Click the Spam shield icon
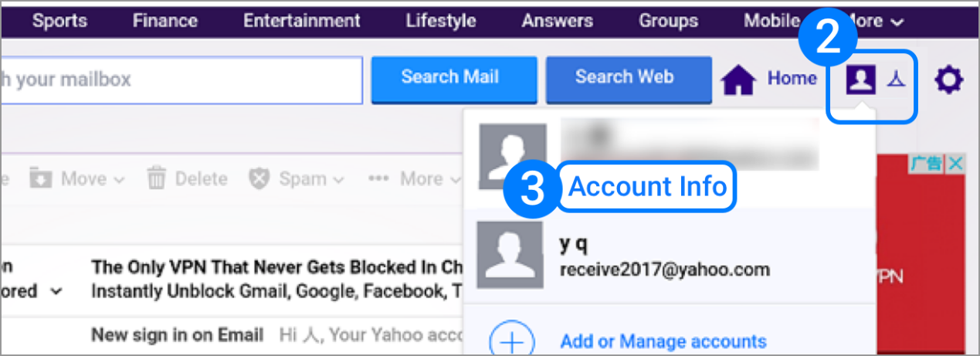 pos(259,178)
